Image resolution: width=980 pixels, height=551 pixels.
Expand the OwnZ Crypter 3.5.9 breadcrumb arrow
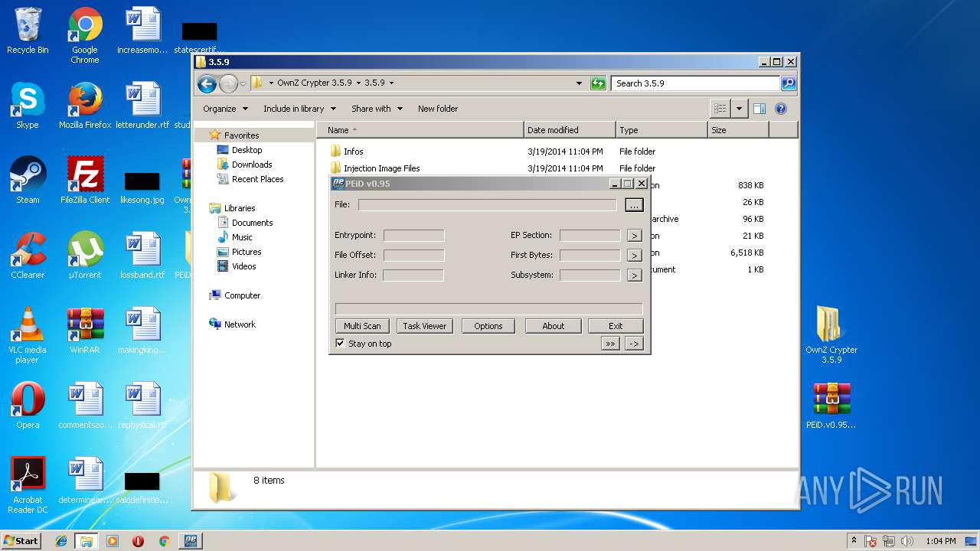click(x=358, y=83)
